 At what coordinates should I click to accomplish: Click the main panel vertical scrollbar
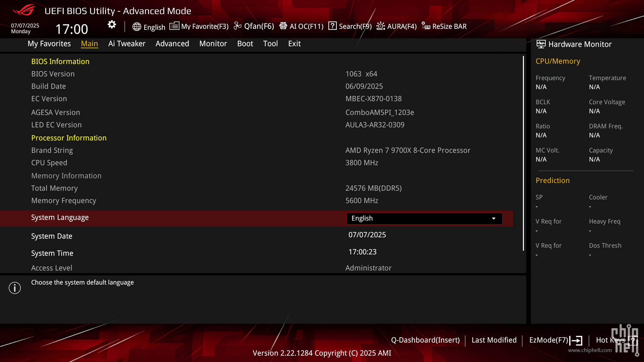(523, 153)
